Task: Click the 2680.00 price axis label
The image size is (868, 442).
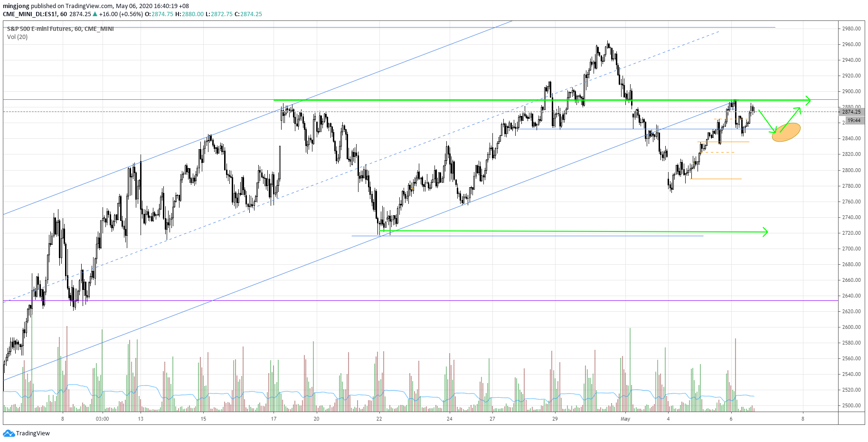Action: coord(851,264)
